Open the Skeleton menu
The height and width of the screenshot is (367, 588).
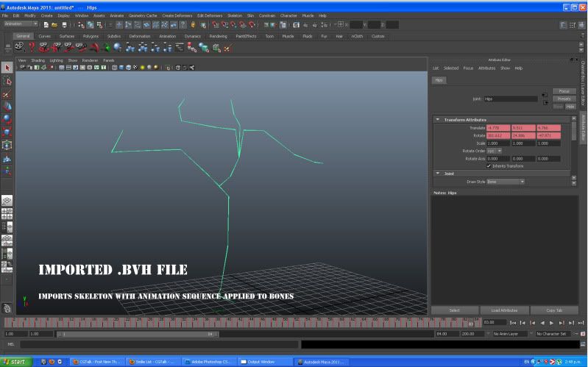pyautogui.click(x=235, y=15)
